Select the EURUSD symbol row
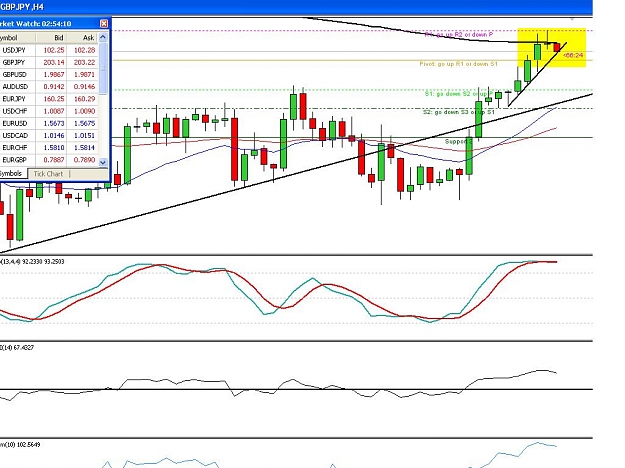 pyautogui.click(x=49, y=124)
